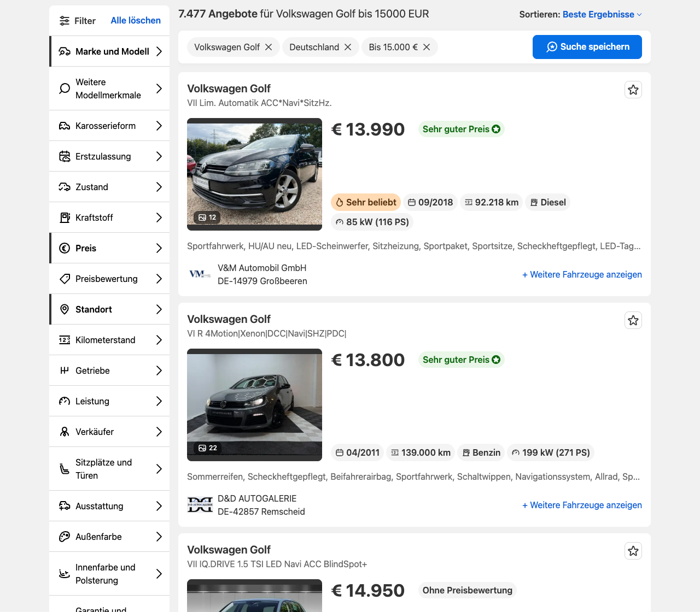Remove the Volkswagen Golf filter chip
Viewport: 700px width, 612px height.
pos(269,47)
